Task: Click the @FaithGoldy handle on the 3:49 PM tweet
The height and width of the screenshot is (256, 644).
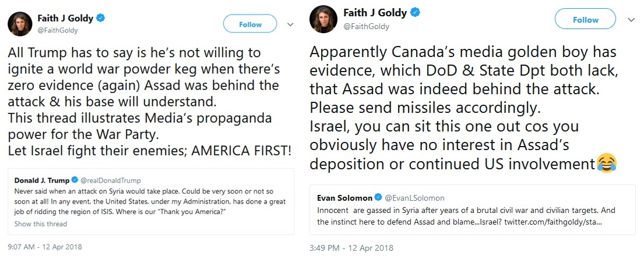Action: (x=366, y=26)
